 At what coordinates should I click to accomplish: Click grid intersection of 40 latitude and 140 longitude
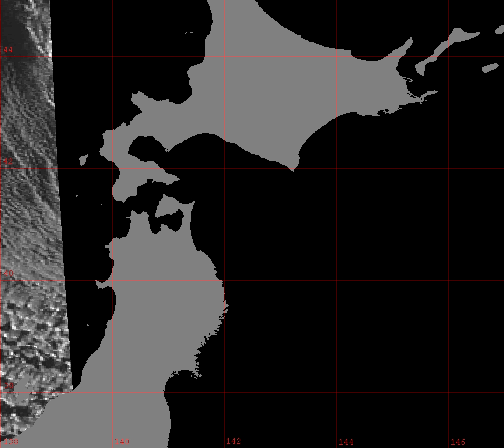coord(112,280)
